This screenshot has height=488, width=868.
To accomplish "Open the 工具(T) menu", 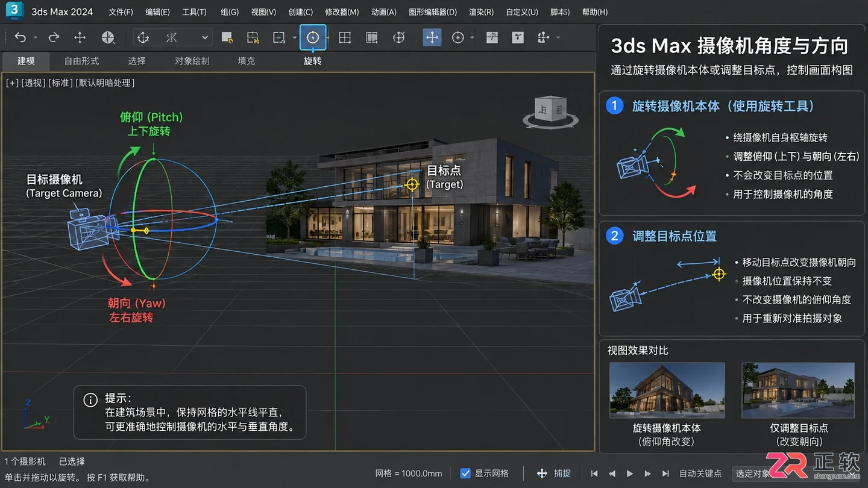I will pyautogui.click(x=194, y=12).
